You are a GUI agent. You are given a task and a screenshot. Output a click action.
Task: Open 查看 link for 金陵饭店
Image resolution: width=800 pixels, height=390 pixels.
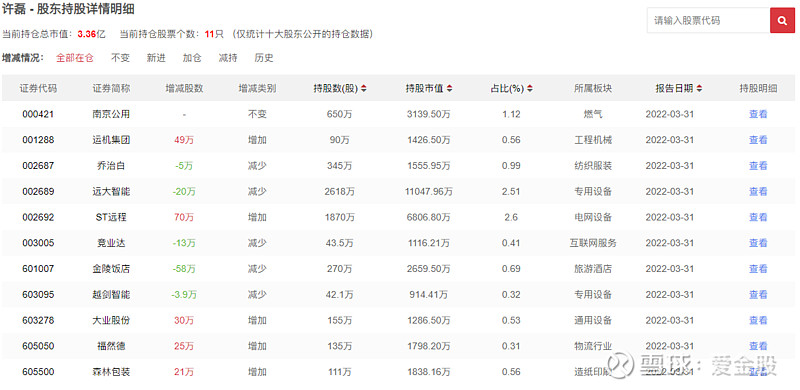(x=758, y=269)
